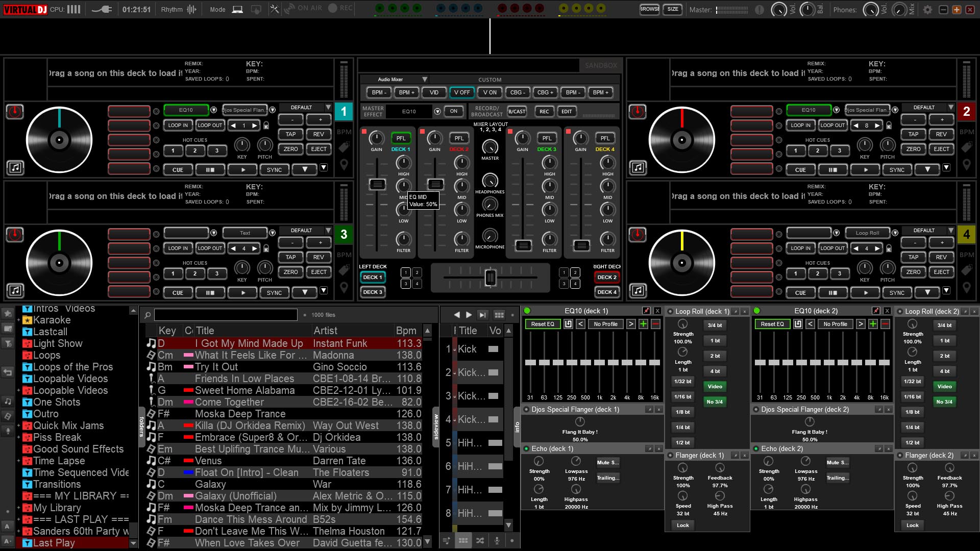Toggle Lock in Flanger (deck 1)
Screen dimensions: 980x551
click(682, 525)
